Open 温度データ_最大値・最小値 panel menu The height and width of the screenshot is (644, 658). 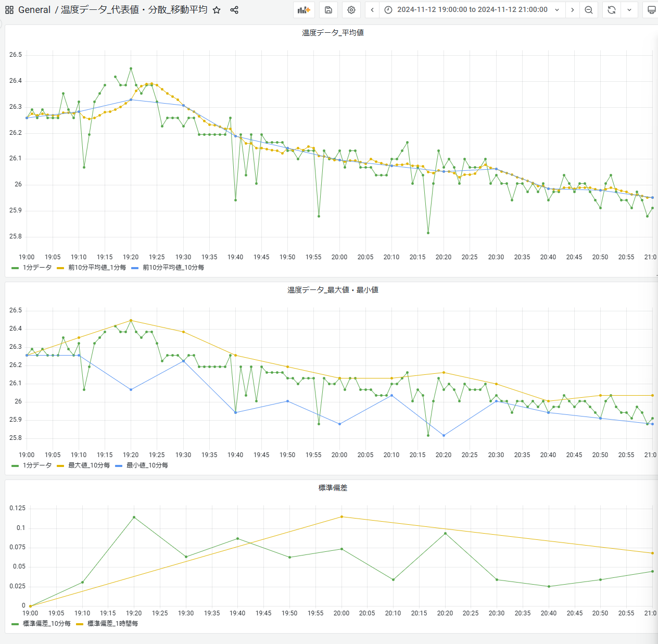coord(333,290)
